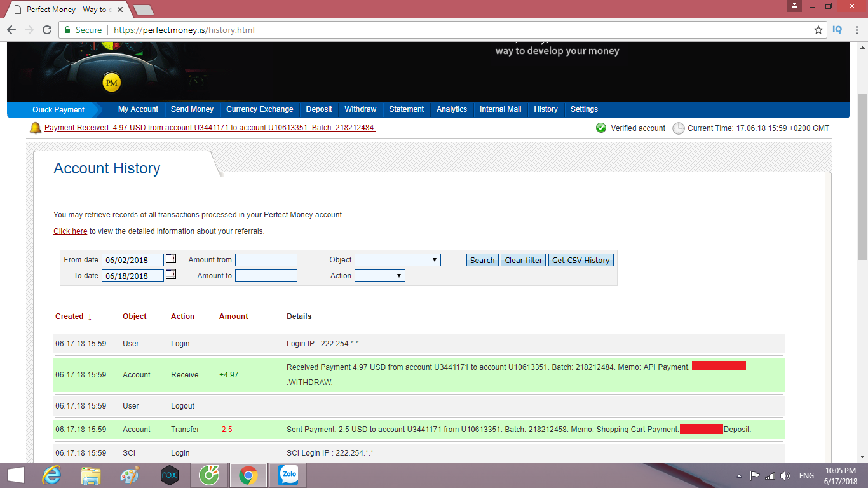Click the -2.5 amount cell
This screenshot has height=488, width=868.
[226, 430]
